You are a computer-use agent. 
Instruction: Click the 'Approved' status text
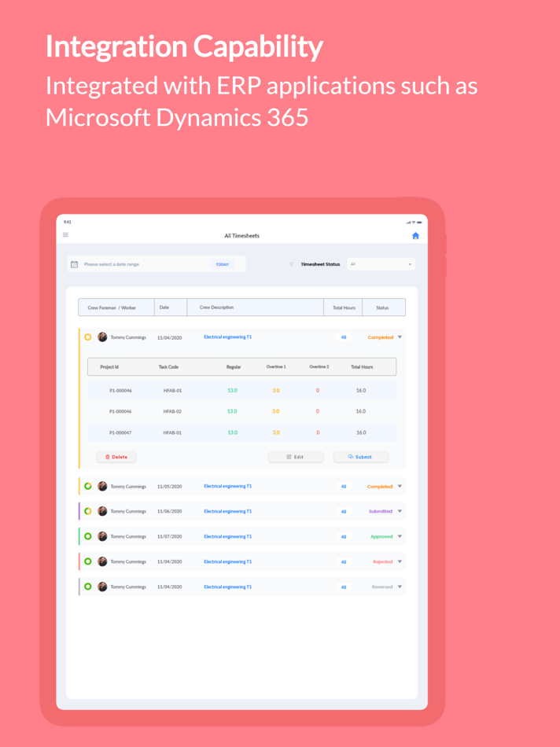pos(381,536)
